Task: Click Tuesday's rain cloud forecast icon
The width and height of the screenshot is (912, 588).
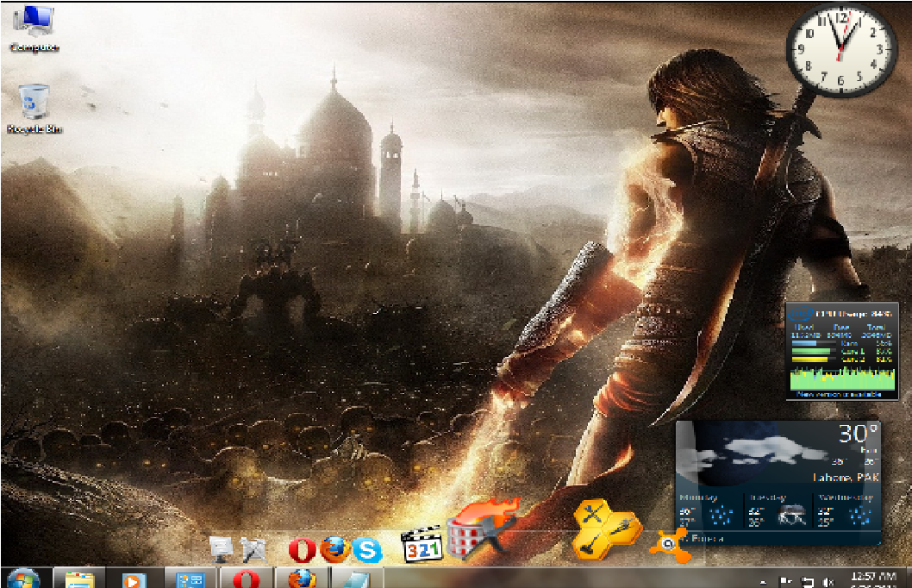Action: point(791,515)
